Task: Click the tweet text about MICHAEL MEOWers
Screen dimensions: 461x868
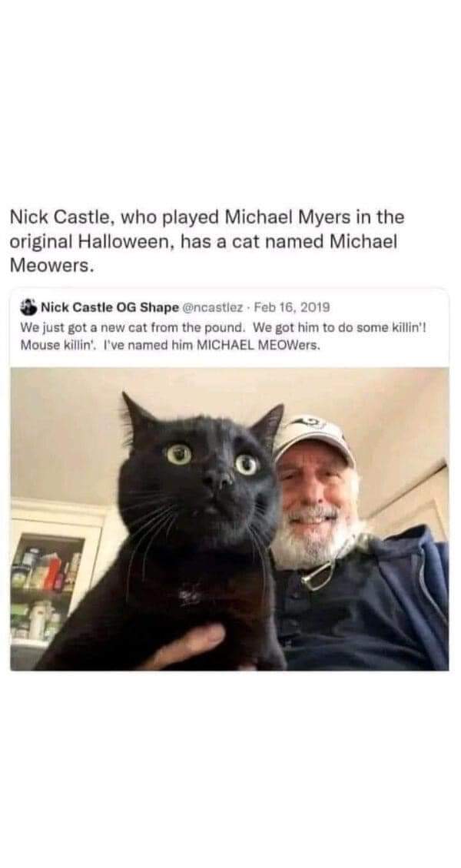Action: [224, 336]
